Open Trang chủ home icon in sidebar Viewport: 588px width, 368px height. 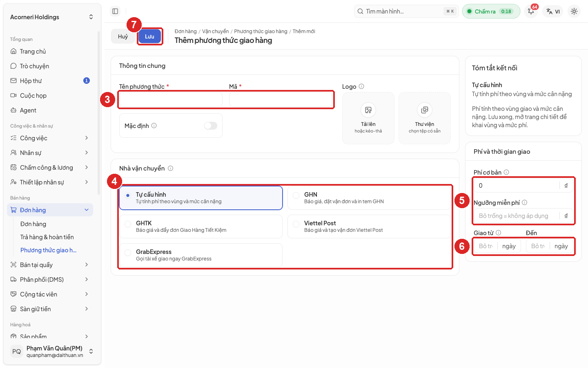click(13, 52)
